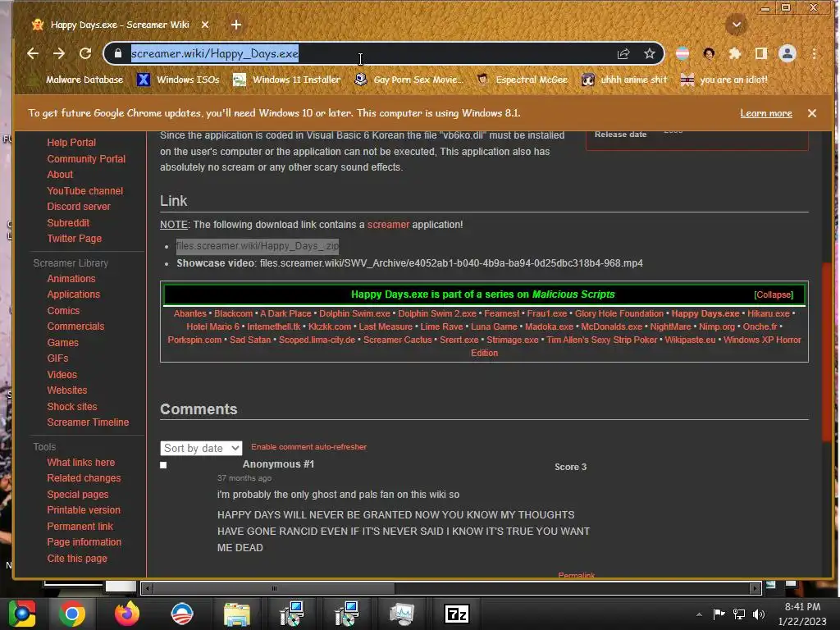Open the Help Portal sidebar link
Screen dimensions: 840x630
[71, 143]
